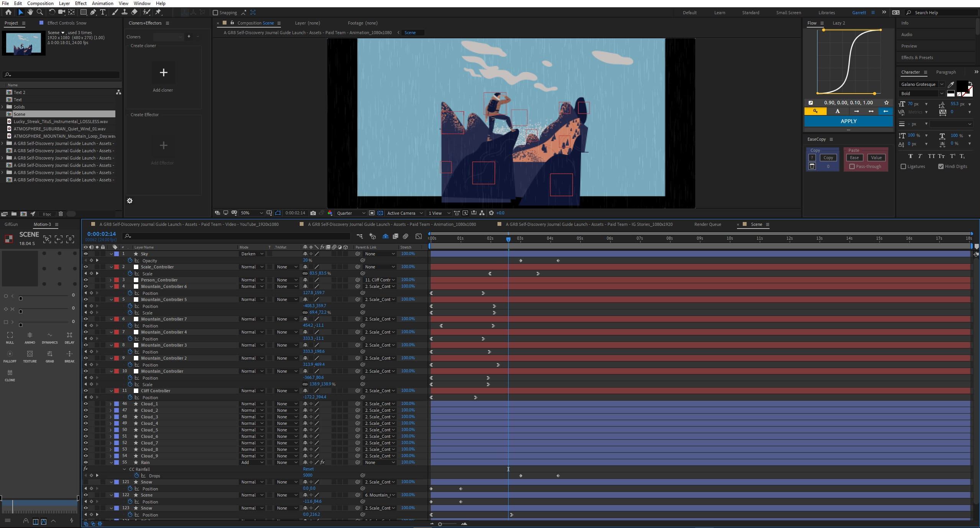The image size is (980, 528).
Task: Select the Horizontal Type tool
Action: tap(103, 12)
